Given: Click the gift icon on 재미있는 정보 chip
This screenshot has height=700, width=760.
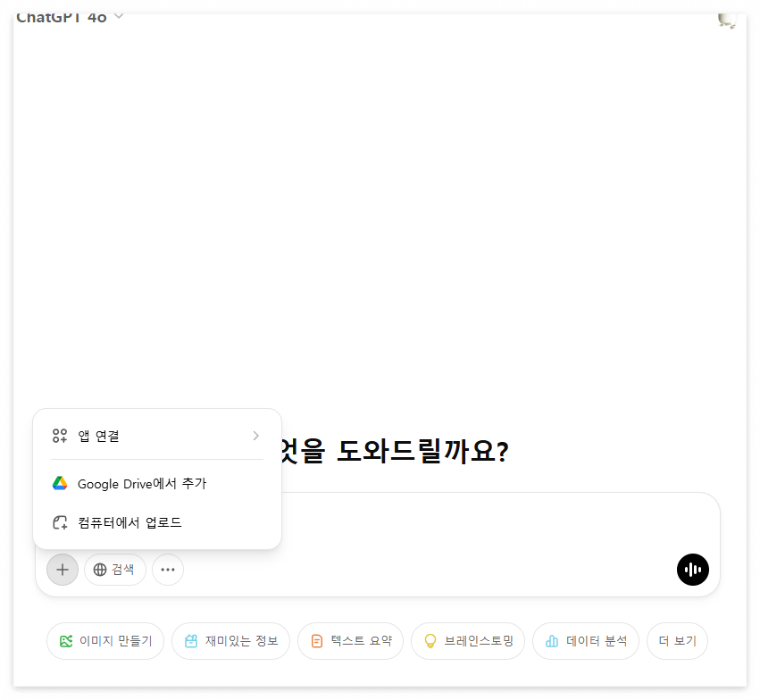Looking at the screenshot, I should click(x=191, y=640).
